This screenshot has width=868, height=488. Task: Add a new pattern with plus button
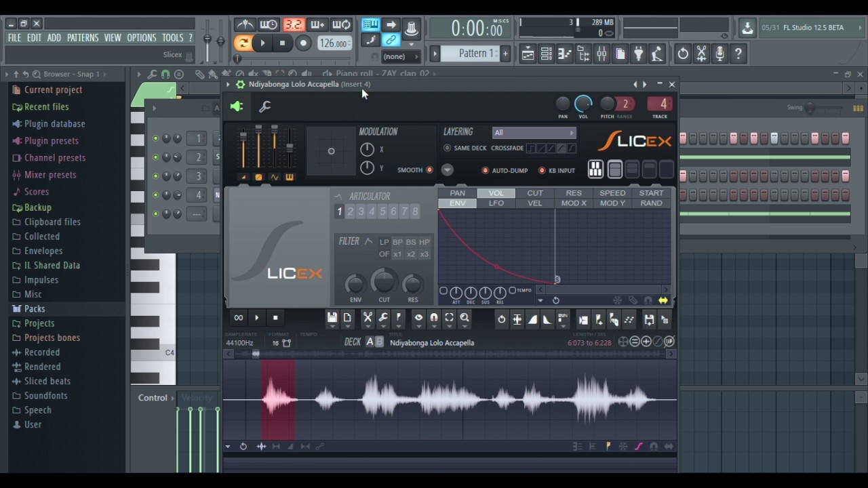click(x=505, y=54)
